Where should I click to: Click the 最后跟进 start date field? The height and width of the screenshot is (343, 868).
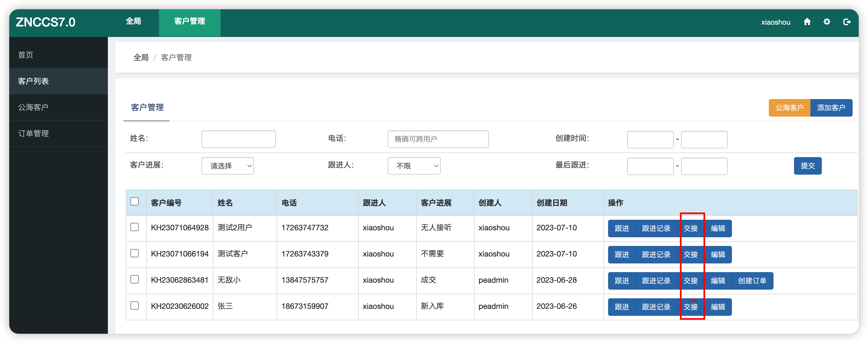650,166
